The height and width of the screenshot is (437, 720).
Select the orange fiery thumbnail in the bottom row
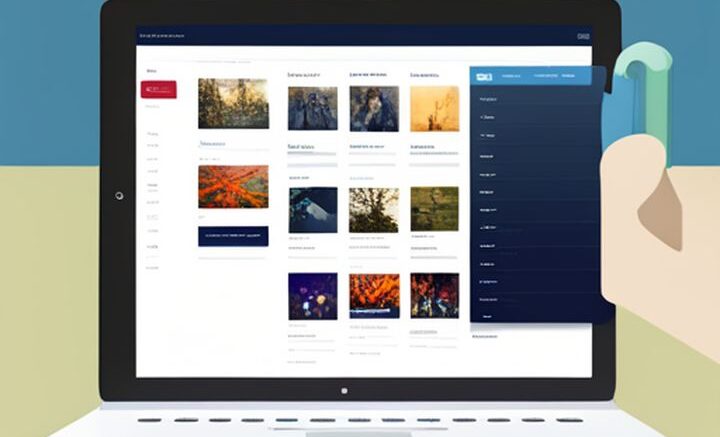coord(374,296)
